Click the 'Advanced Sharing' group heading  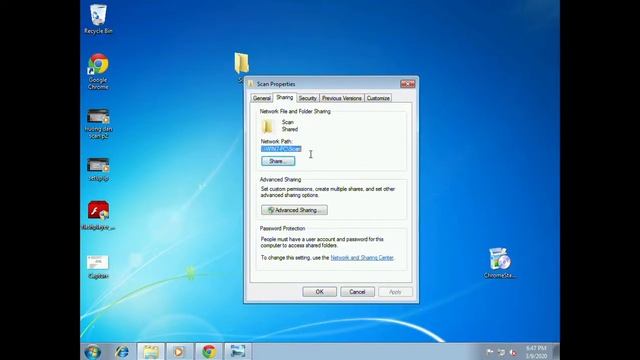click(280, 180)
